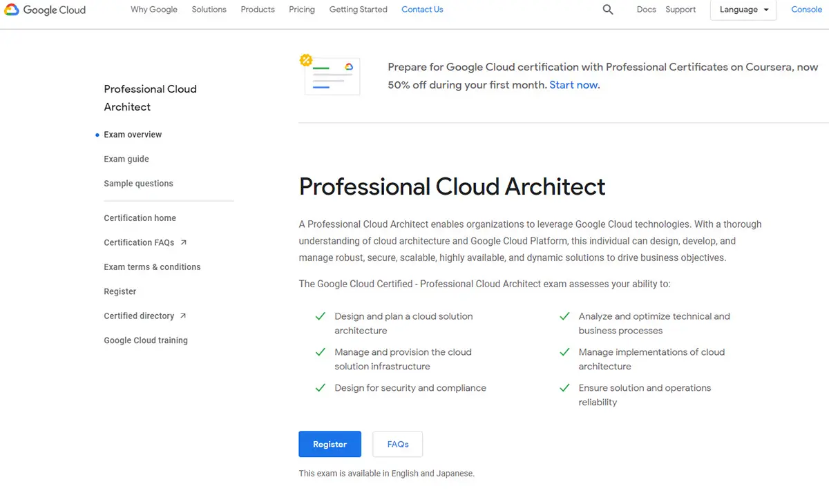Open the Language dropdown
This screenshot has height=504, width=829.
point(743,10)
